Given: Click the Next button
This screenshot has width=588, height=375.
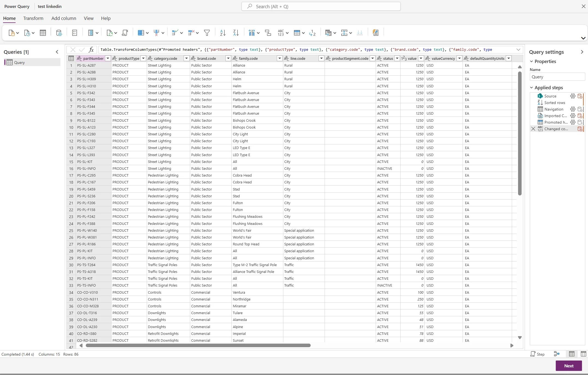Looking at the screenshot, I should (569, 366).
